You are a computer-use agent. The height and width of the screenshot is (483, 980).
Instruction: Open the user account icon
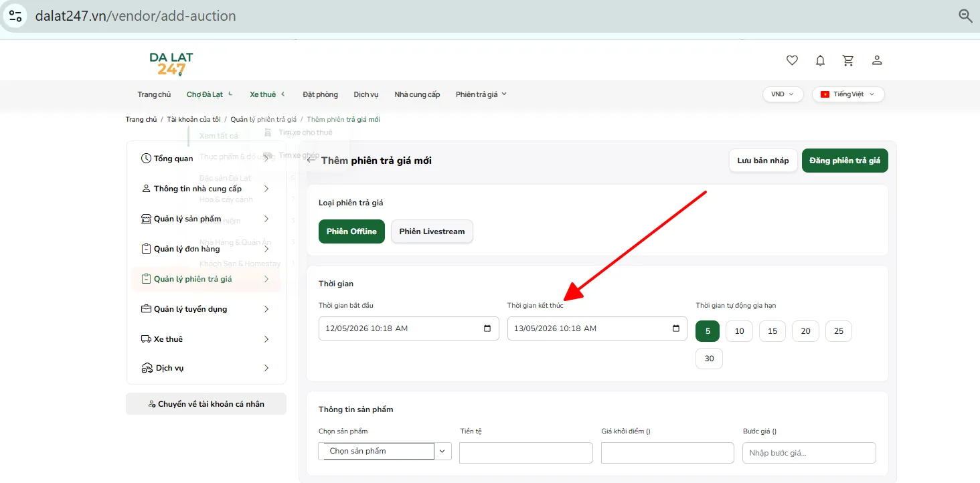tap(877, 60)
